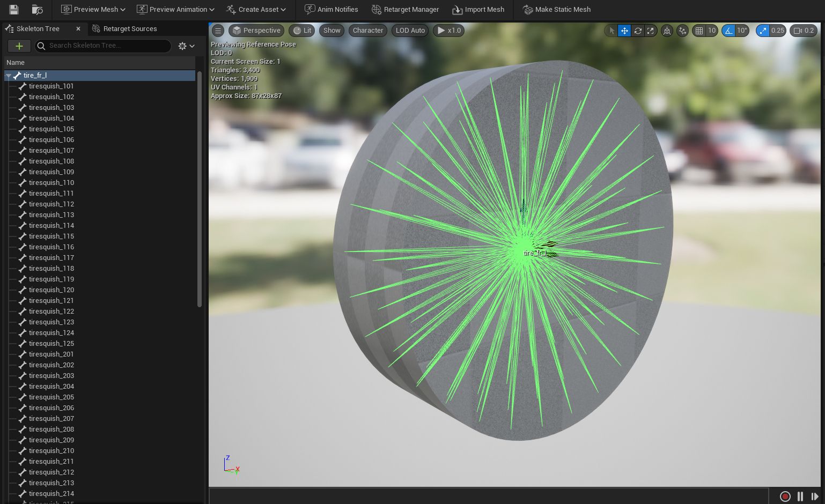Click Import Mesh in the toolbar
This screenshot has height=504, width=825.
tap(478, 9)
